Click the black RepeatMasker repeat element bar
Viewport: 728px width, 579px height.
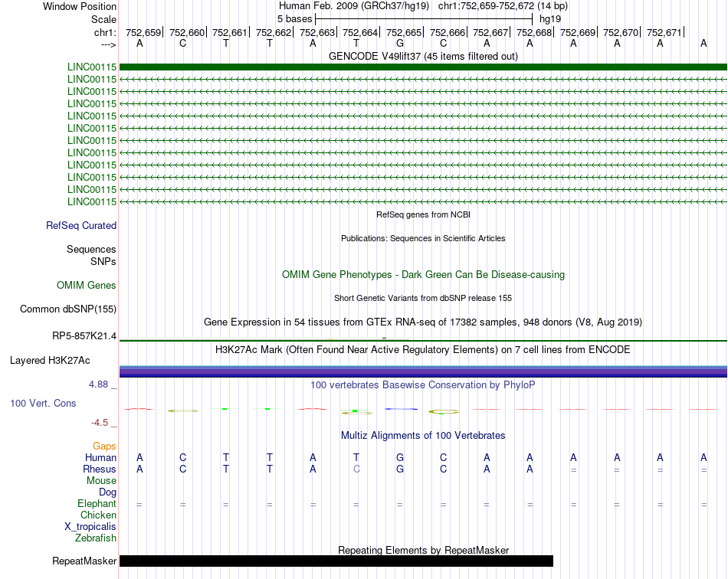pyautogui.click(x=336, y=561)
